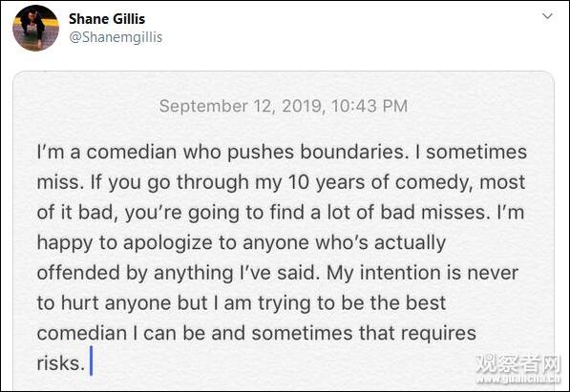Click the words "to hurt anyone"
The image size is (570, 392).
point(104,303)
